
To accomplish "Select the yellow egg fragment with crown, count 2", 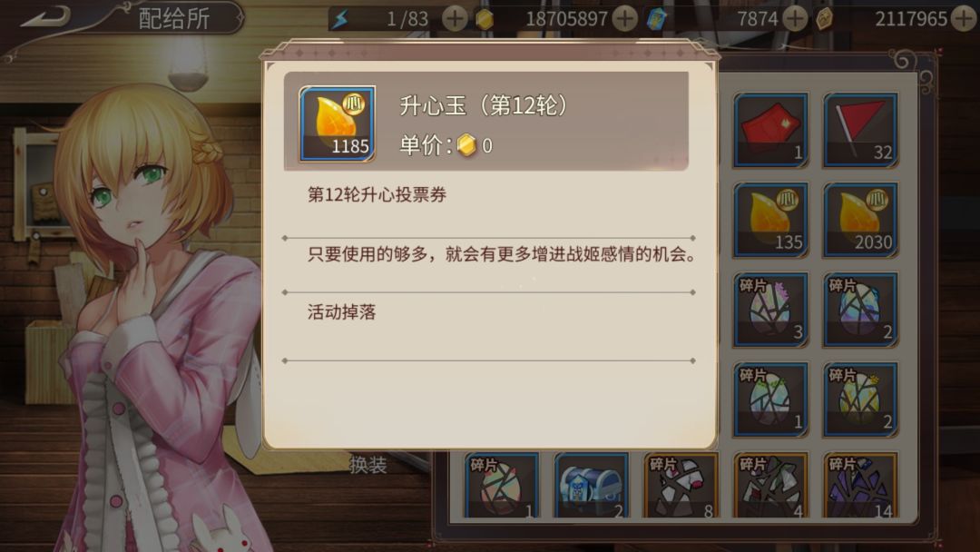I will click(860, 399).
